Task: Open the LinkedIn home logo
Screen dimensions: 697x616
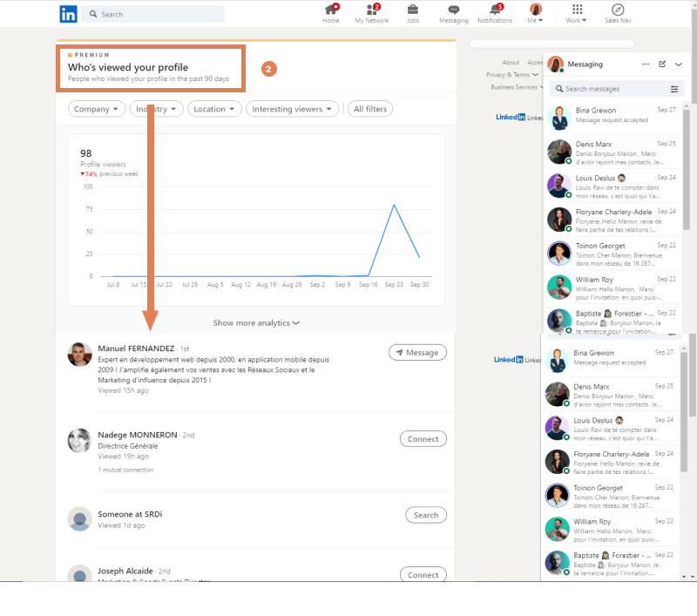Action: coord(68,14)
